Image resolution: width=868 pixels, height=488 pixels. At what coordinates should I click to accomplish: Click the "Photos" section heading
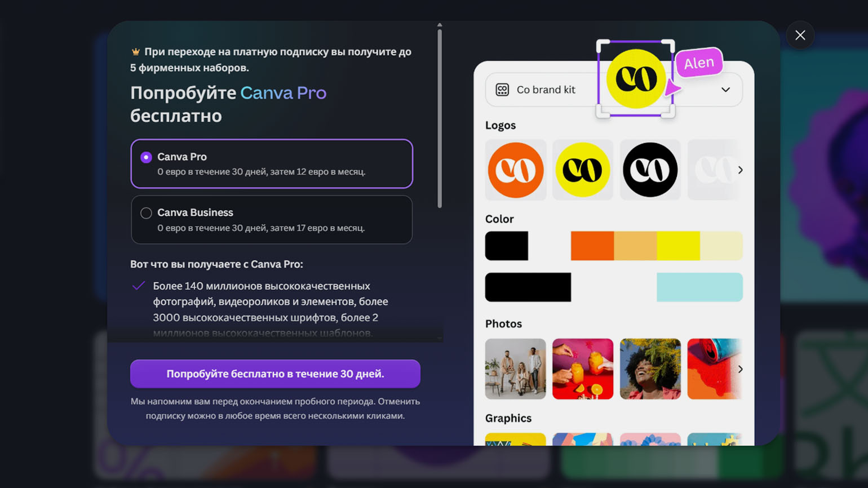point(503,323)
